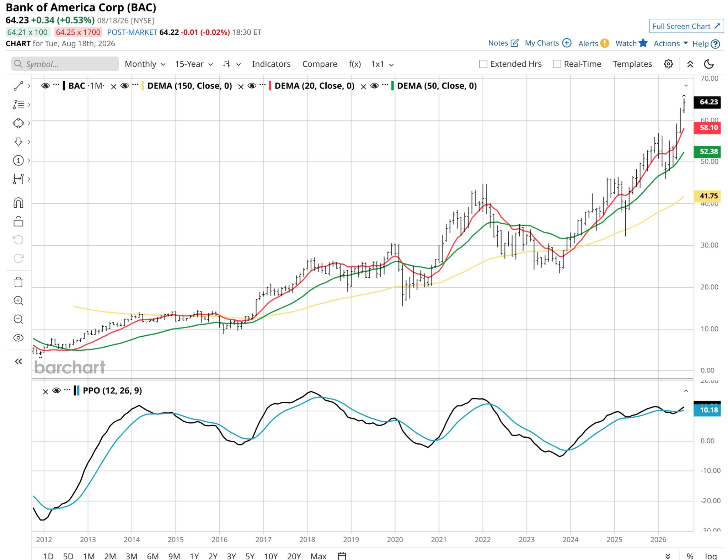728x560 pixels.
Task: Open Notes for this symbol
Action: click(503, 43)
